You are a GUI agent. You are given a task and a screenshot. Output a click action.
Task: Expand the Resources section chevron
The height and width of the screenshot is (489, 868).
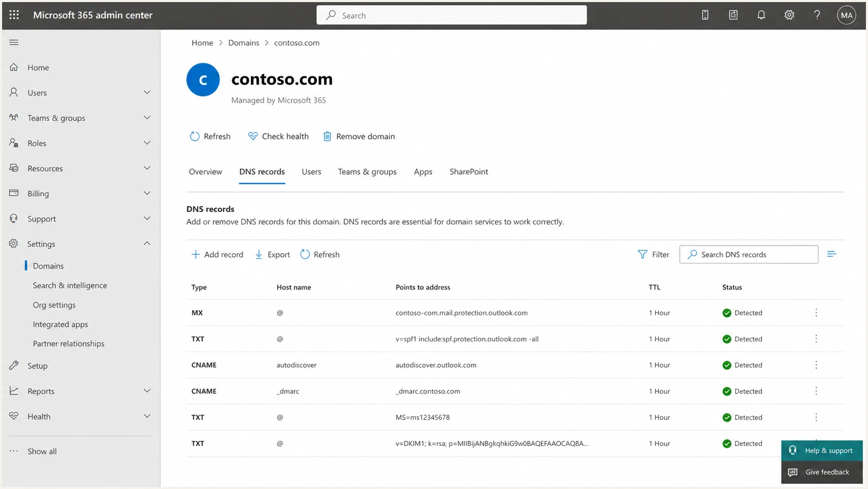147,168
